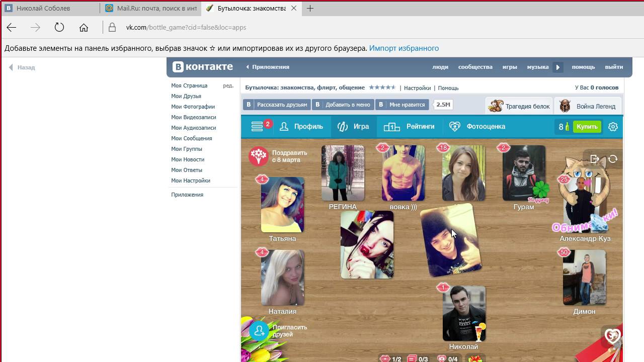Open game menu list icon with badge
This screenshot has height=362, width=644.
pos(258,127)
